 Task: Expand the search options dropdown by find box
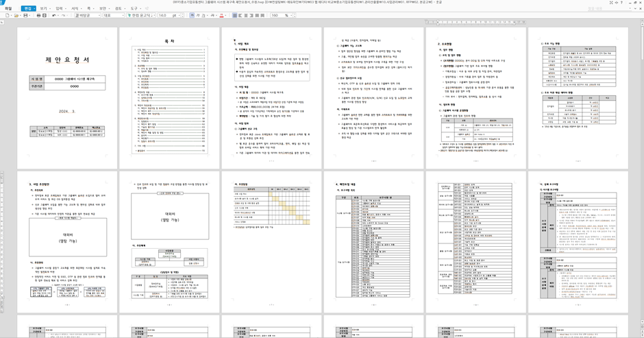click(x=630, y=8)
